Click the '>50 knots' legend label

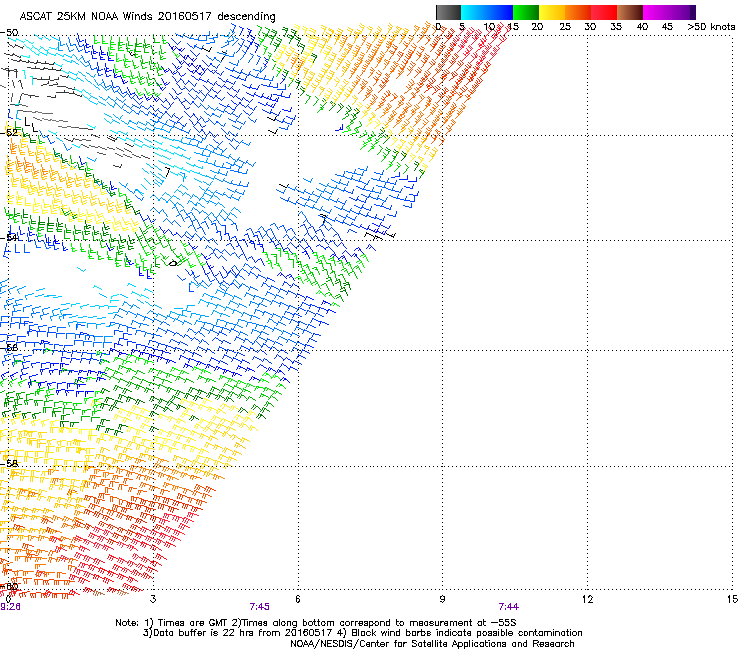[x=711, y=27]
